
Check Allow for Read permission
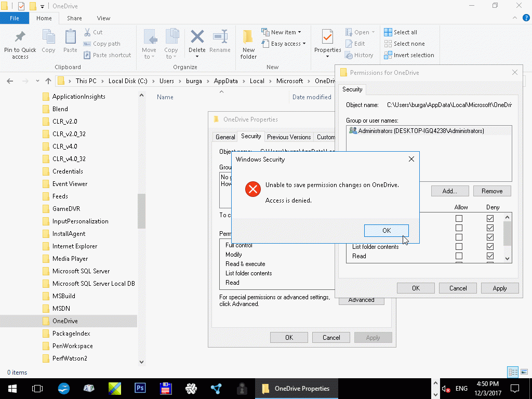pyautogui.click(x=459, y=256)
